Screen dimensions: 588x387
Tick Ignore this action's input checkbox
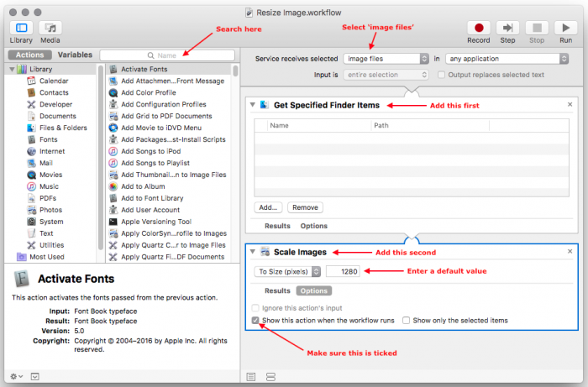point(255,308)
